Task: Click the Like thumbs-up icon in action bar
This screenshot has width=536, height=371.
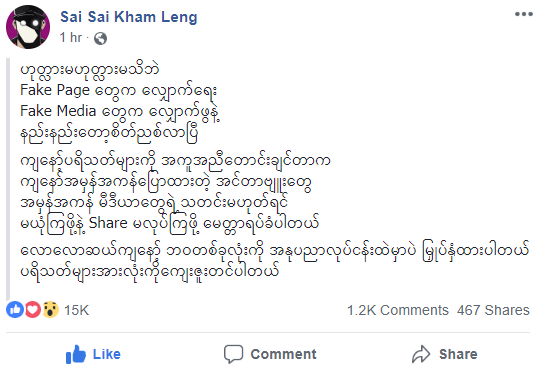Action: point(75,354)
